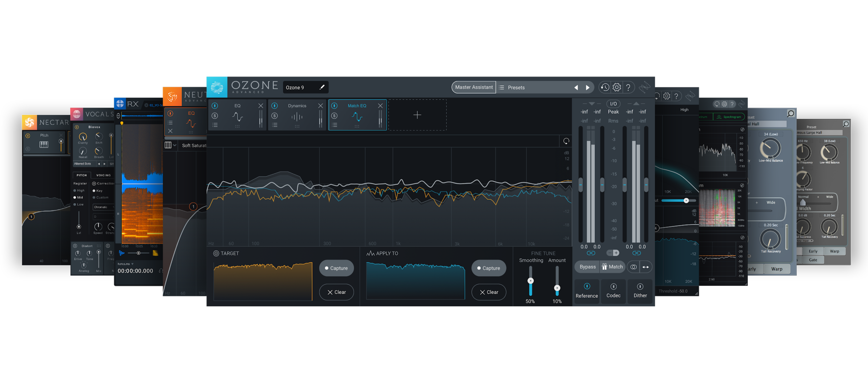Screen dimensions: 868x373
Task: Select the Spectrogram tab in the meter window
Action: tap(729, 117)
